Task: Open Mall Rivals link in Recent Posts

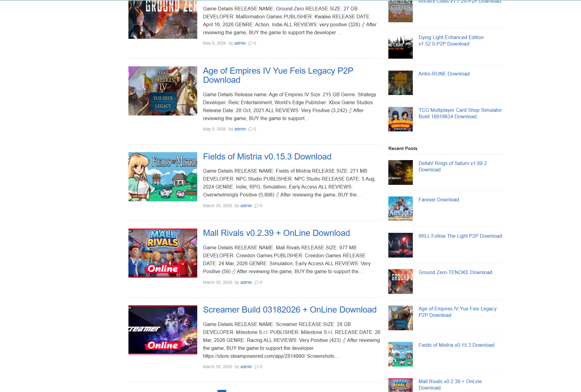Action: pyautogui.click(x=450, y=385)
